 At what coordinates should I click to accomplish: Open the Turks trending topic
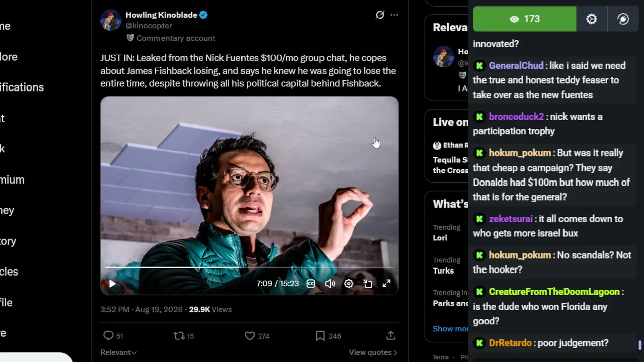click(443, 270)
